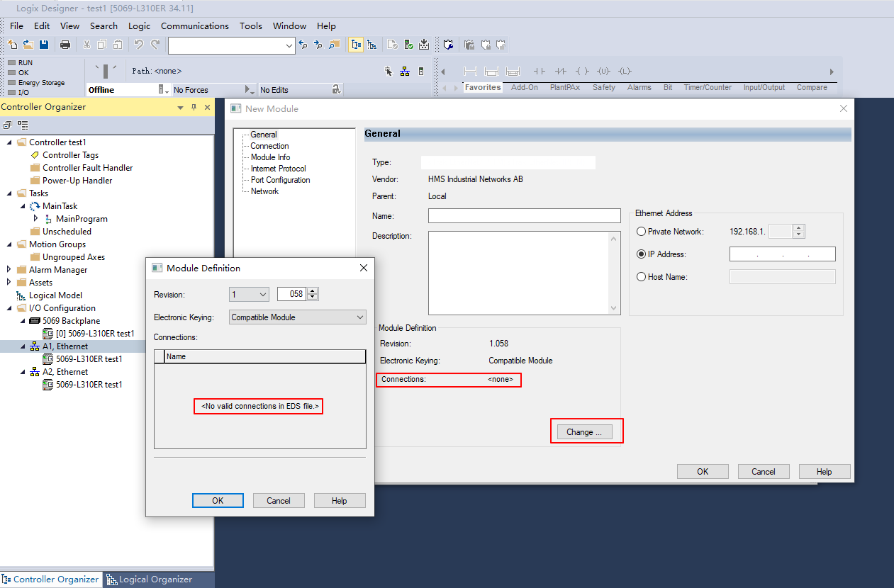Image resolution: width=894 pixels, height=588 pixels.
Task: Expand the MainProgram tree node
Action: pyautogui.click(x=36, y=219)
